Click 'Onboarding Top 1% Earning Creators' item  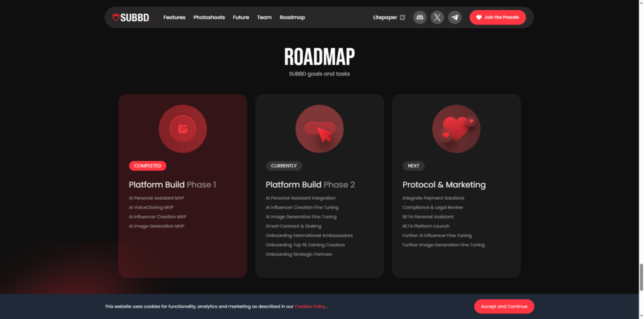coord(305,245)
